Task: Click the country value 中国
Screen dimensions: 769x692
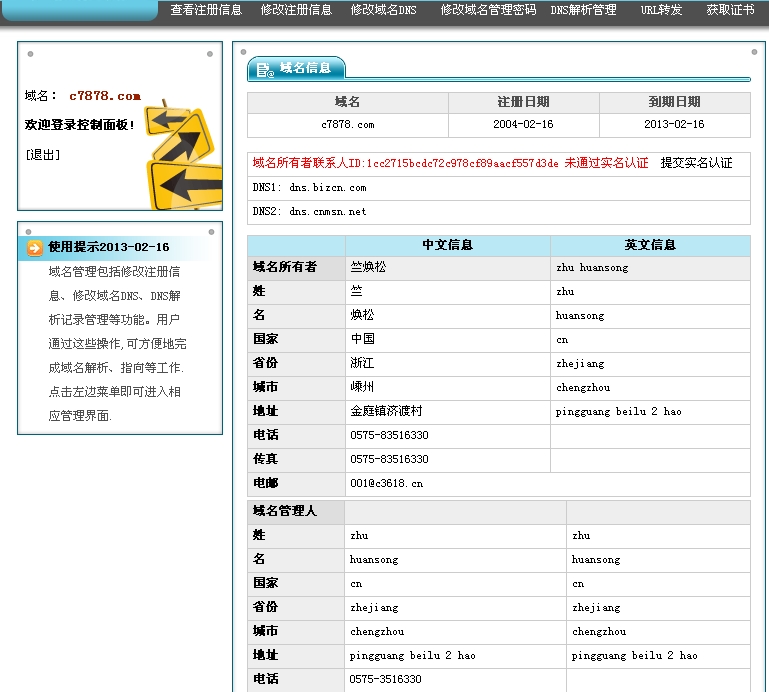Action: click(362, 339)
